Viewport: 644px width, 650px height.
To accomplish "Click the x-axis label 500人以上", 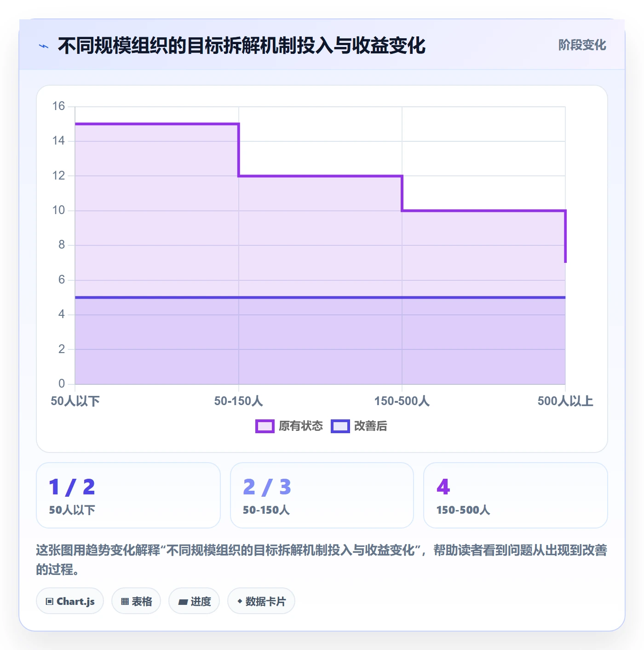I will click(x=565, y=401).
